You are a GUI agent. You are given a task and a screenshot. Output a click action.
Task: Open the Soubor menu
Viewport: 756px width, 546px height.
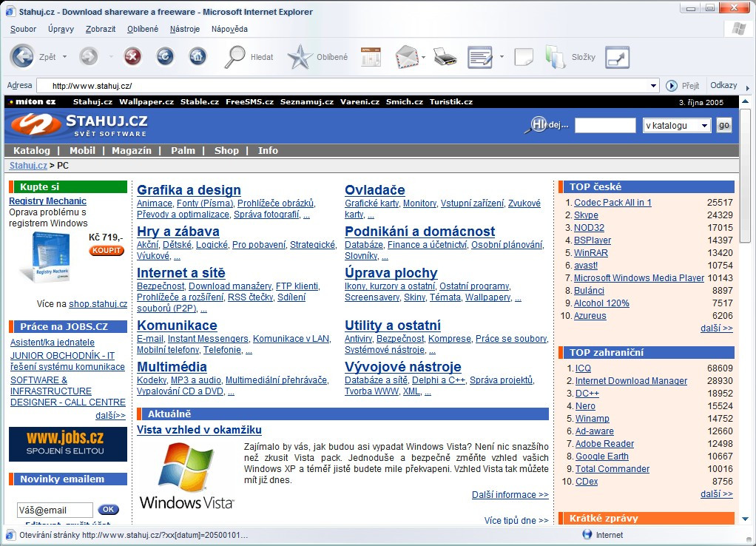coord(23,29)
